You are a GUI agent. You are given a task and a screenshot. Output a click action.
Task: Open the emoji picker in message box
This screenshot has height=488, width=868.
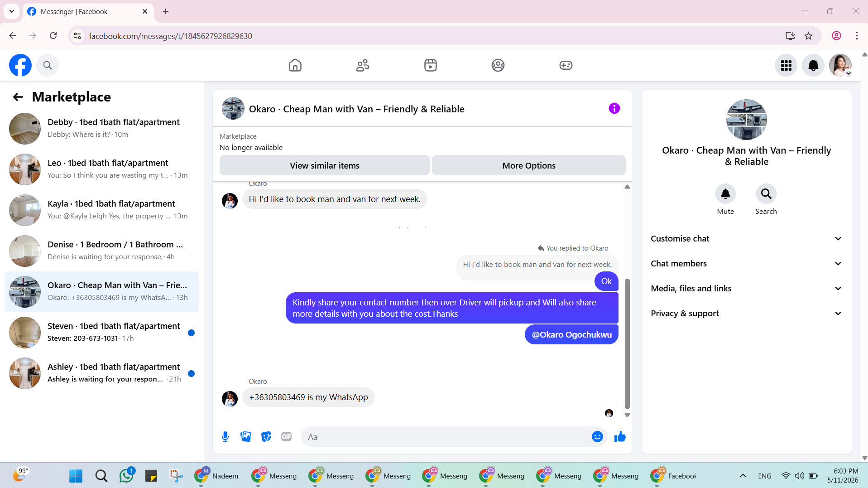point(597,437)
